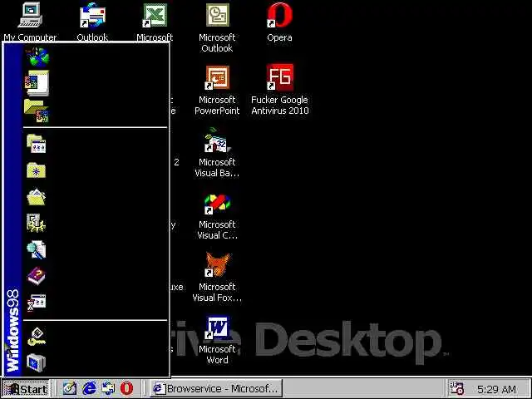The width and height of the screenshot is (532, 399).
Task: Open the Microsoft Word desktop shortcut
Action: pos(217,340)
